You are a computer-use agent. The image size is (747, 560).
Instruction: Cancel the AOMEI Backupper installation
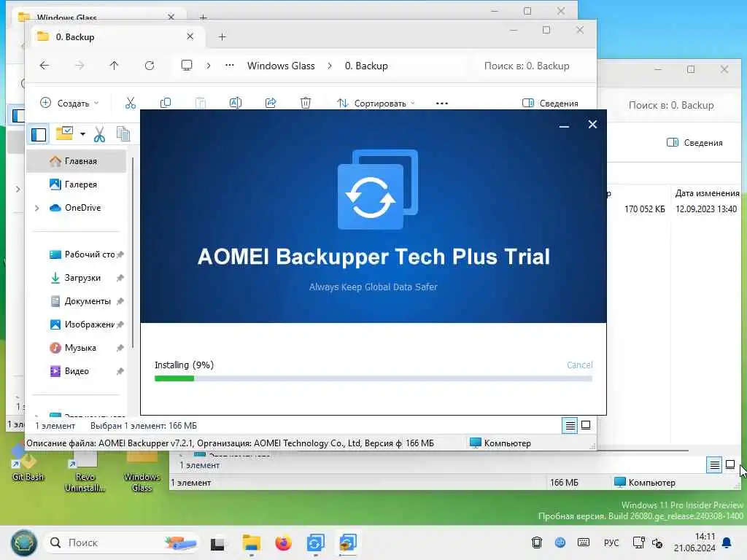[579, 365]
